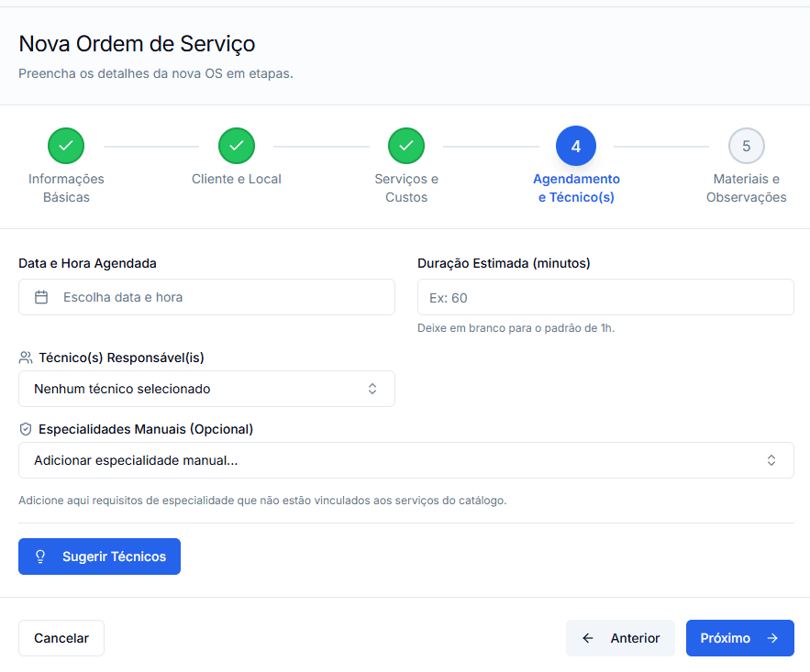Click the green checkmark for Informações Básicas
Screen dimensions: 810x672
pos(66,146)
